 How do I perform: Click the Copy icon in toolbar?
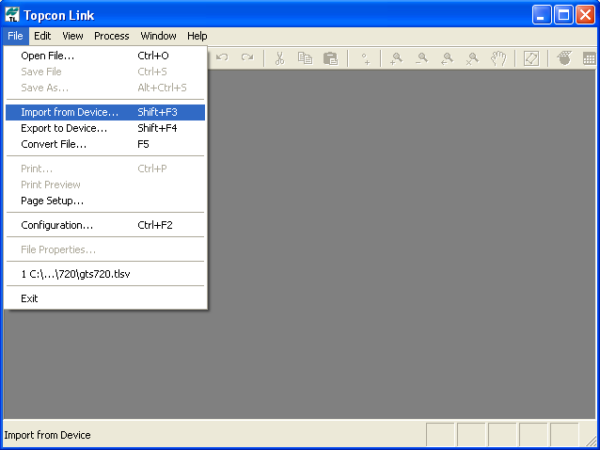[305, 59]
